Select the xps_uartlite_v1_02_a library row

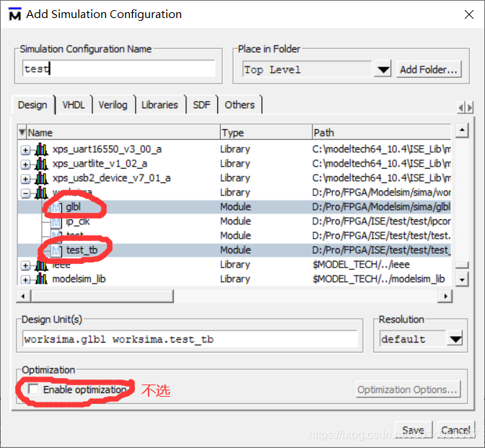pos(235,164)
